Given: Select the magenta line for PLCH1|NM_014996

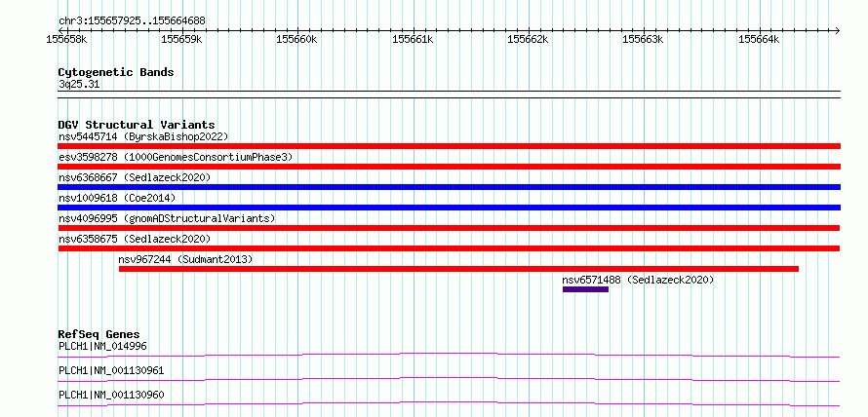Looking at the screenshot, I should coord(449,355).
